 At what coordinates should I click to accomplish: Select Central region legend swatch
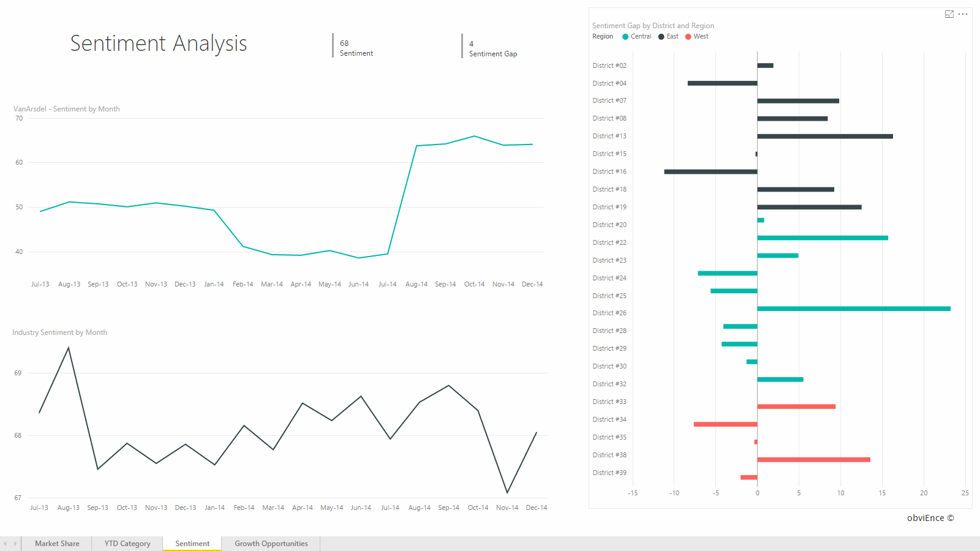(625, 37)
